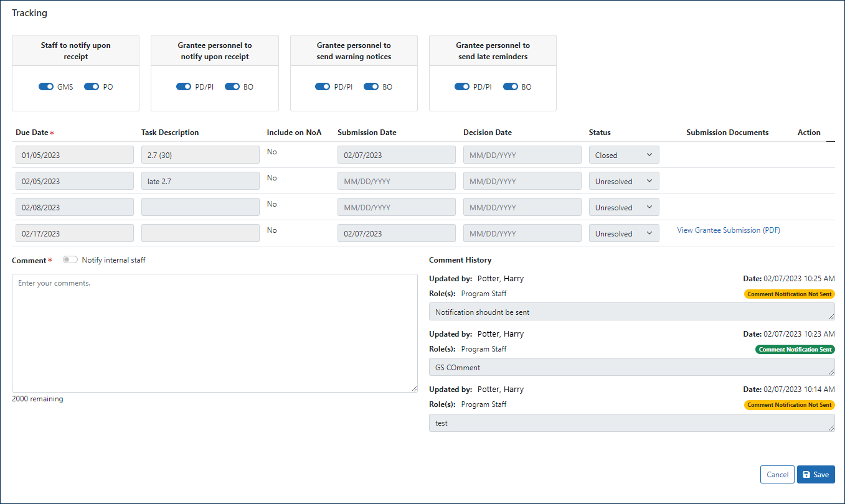
Task: Click empty task description in 02/08/2023 row
Action: coord(201,207)
